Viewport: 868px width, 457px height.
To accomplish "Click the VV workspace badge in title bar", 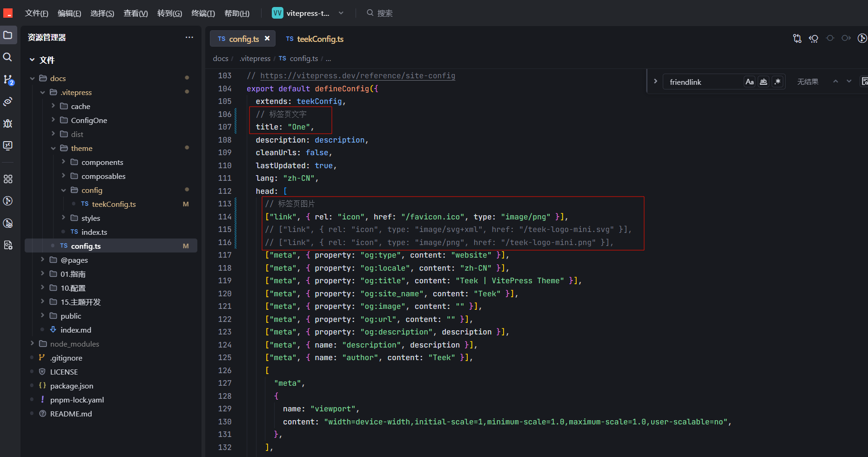I will [x=277, y=13].
